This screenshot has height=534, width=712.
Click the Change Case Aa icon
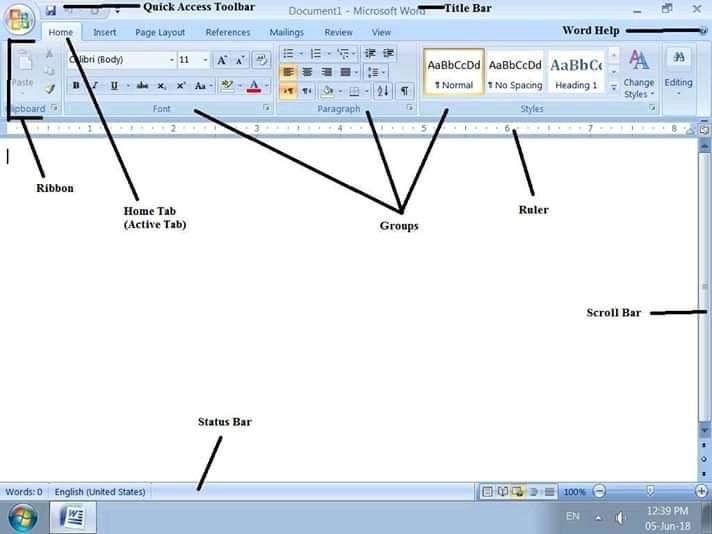(x=200, y=86)
